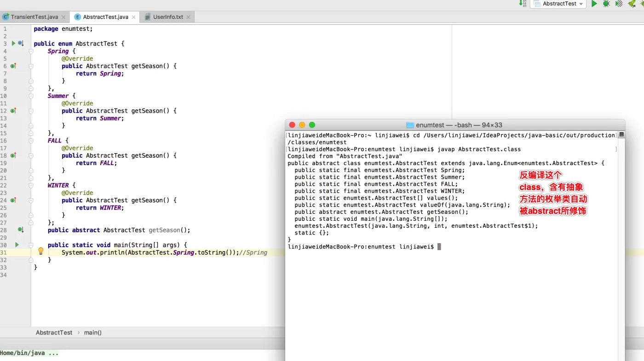Run the AbstractTest configuration with the green play button
Screen dimensions: 644x361
point(594,4)
